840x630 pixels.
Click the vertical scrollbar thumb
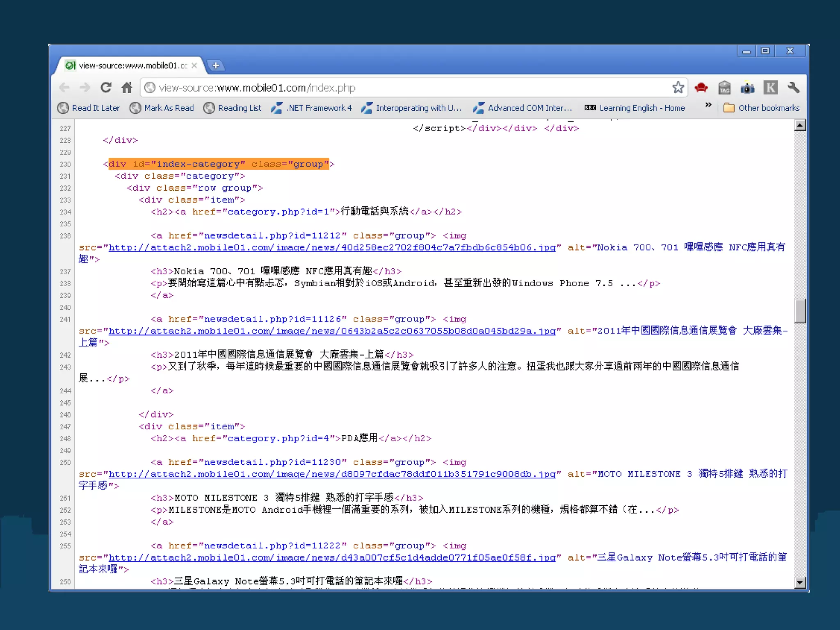(800, 311)
